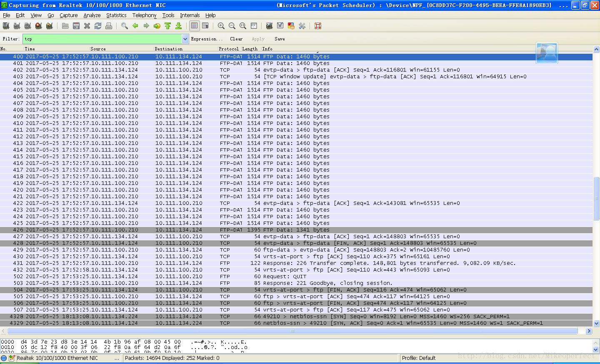Open the Analyze menu

92,15
